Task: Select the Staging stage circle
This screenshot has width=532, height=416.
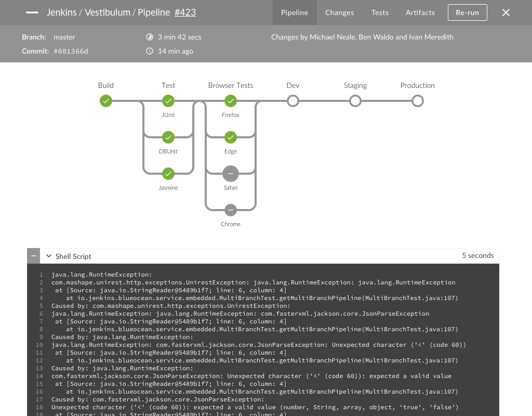Action: tap(355, 101)
